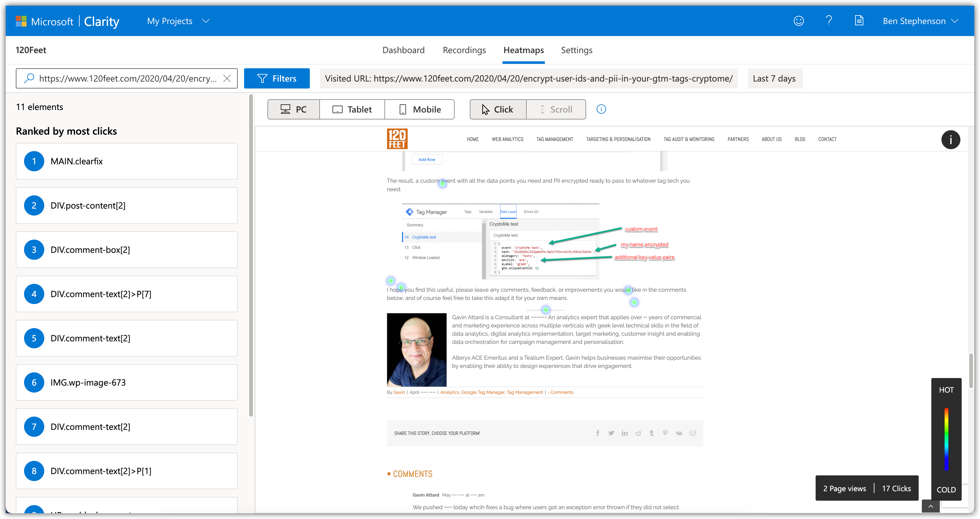Click the black info button on page
This screenshot has height=519, width=980.
coord(950,140)
